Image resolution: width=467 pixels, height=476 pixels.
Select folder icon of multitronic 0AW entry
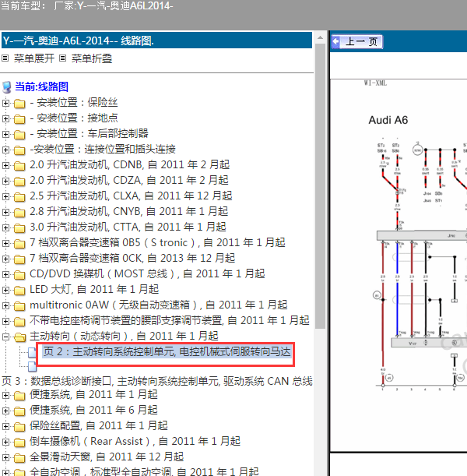pos(19,306)
